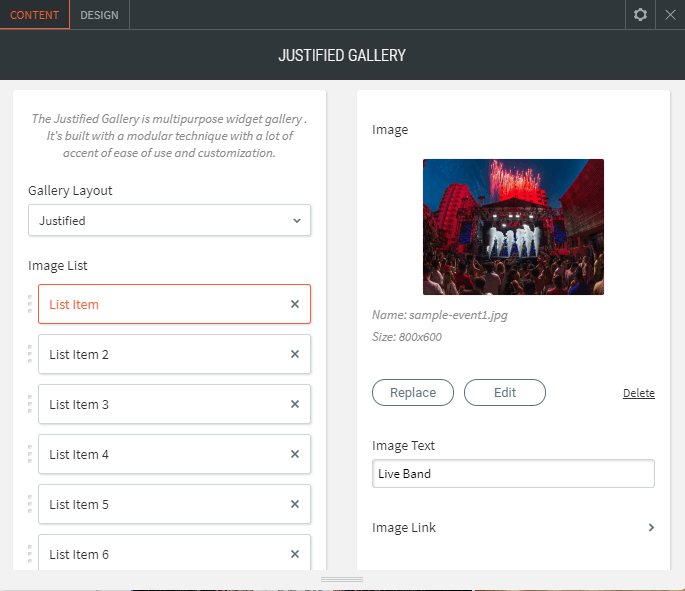This screenshot has width=685, height=591.
Task: Select List Item 5 in Image List
Action: [160, 504]
